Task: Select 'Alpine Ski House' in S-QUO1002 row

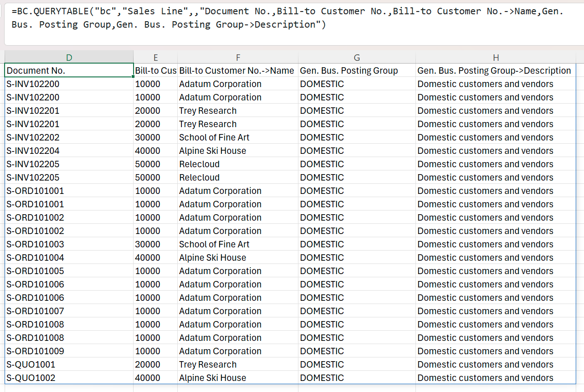Action: (x=238, y=378)
